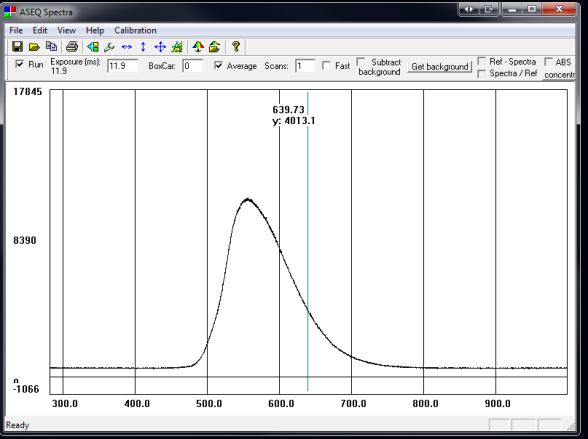The height and width of the screenshot is (439, 588).
Task: Check the Ref - Spectra option
Action: click(x=482, y=61)
